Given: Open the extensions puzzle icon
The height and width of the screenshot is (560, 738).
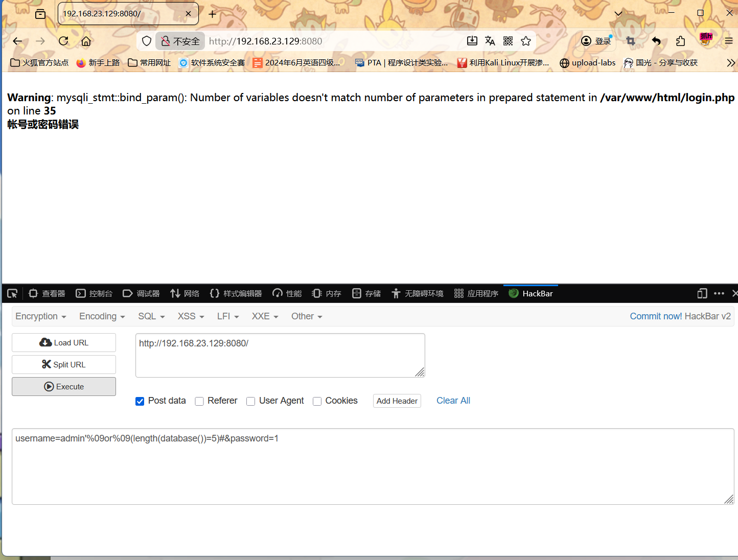Looking at the screenshot, I should click(x=680, y=41).
